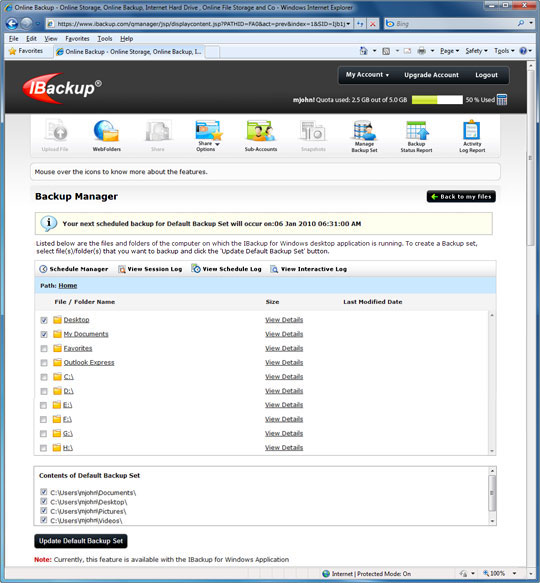Screen dimensions: 540x583
Task: Open the WebFolders icon
Action: tap(106, 135)
